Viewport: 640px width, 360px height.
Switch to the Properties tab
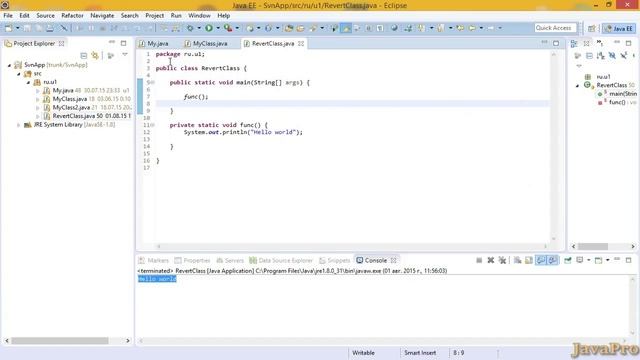click(192, 260)
